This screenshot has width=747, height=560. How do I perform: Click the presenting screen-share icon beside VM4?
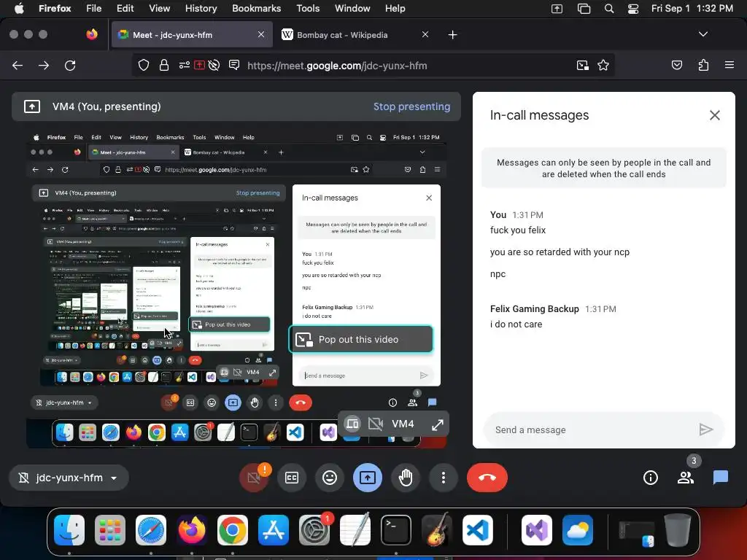(x=32, y=106)
